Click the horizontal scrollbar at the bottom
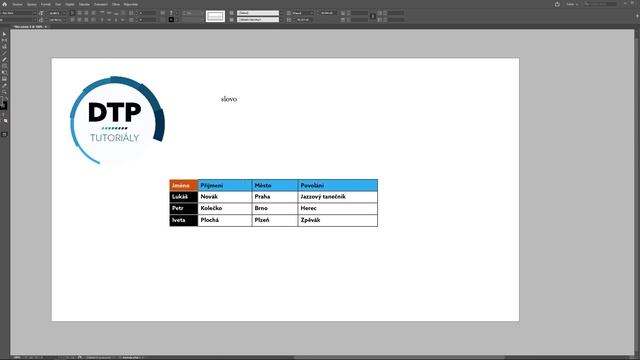This screenshot has width=640, height=360. point(400,358)
